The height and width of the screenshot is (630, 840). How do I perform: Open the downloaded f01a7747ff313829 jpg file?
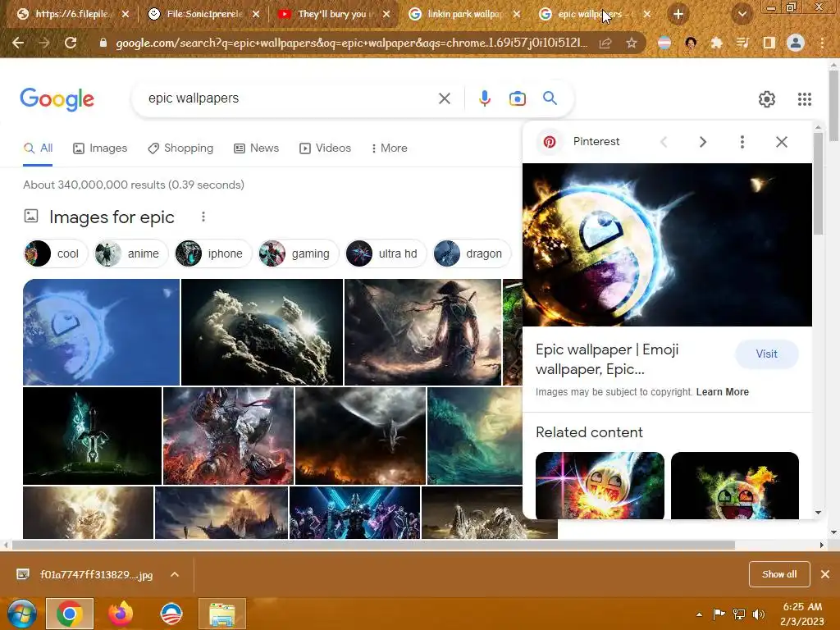tap(85, 575)
